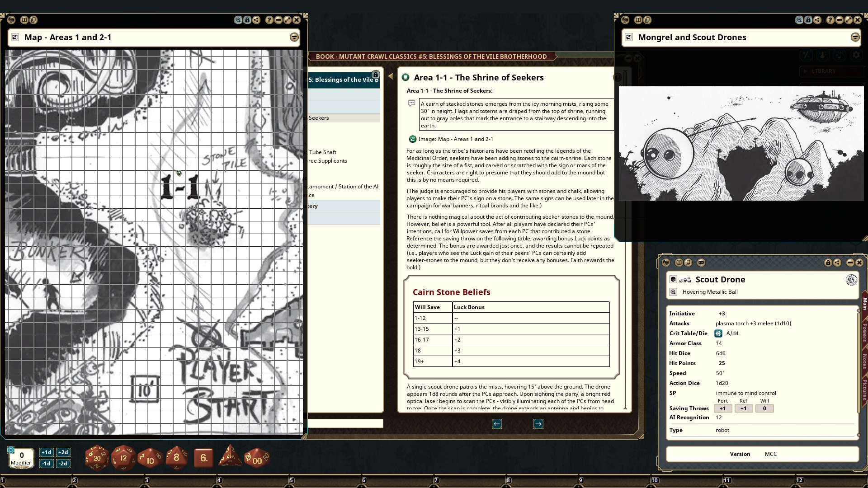868x488 pixels.
Task: Pick the d12 die
Action: pyautogui.click(x=123, y=458)
